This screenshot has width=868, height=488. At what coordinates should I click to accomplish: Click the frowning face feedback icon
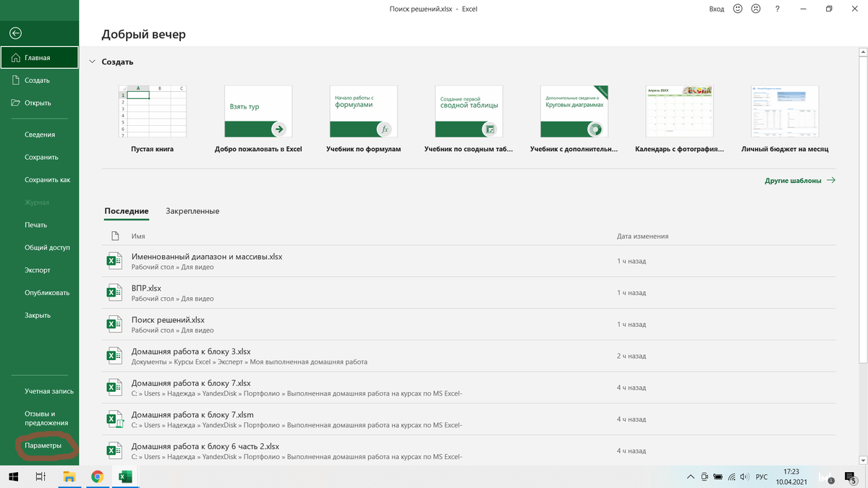[756, 9]
